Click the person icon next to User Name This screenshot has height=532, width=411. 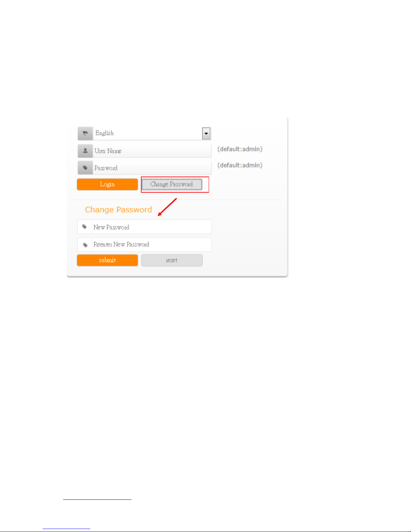(85, 151)
